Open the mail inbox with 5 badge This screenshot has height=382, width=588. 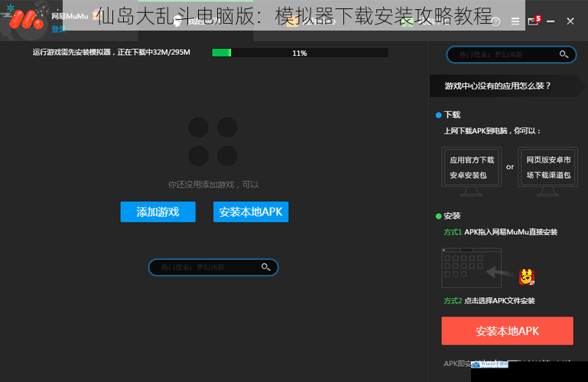click(x=534, y=21)
